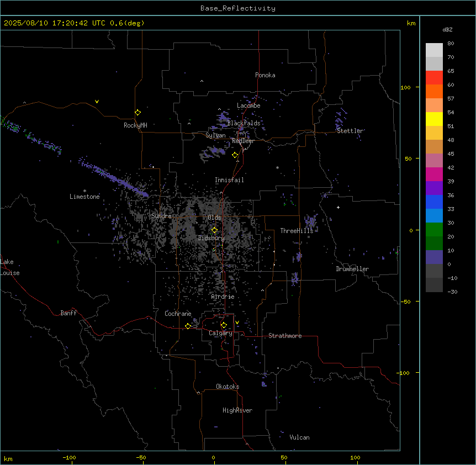Click the RedDeer city label
The height and width of the screenshot is (465, 476).
pyautogui.click(x=243, y=141)
